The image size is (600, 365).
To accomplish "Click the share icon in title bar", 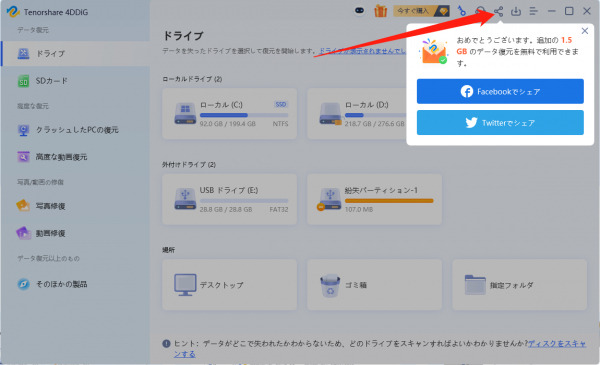I will 498,11.
